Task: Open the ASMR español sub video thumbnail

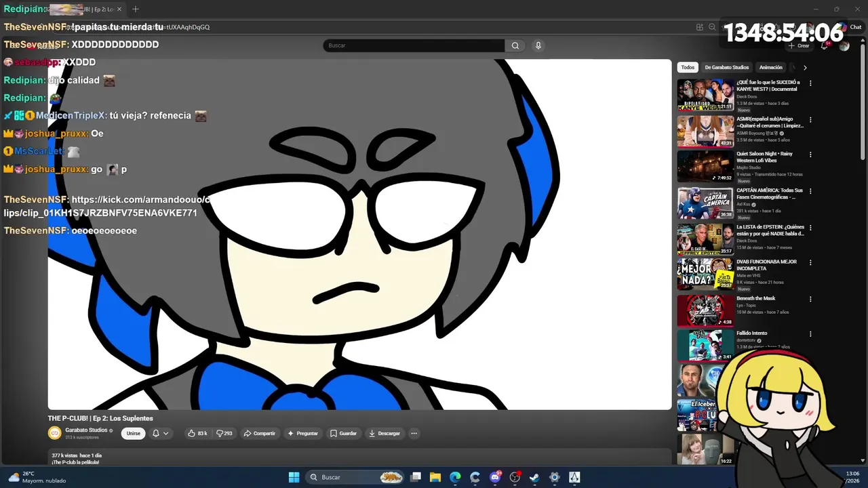Action: [705, 131]
